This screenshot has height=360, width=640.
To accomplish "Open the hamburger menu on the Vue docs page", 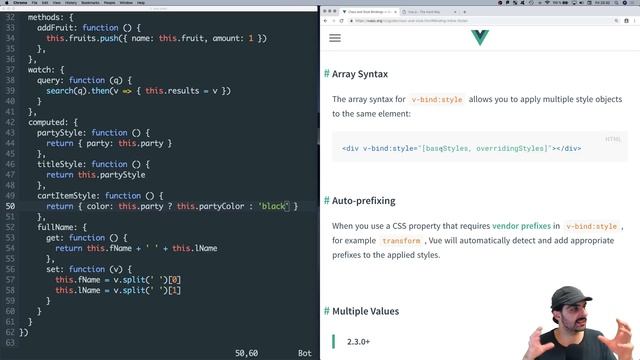I will click(x=335, y=38).
